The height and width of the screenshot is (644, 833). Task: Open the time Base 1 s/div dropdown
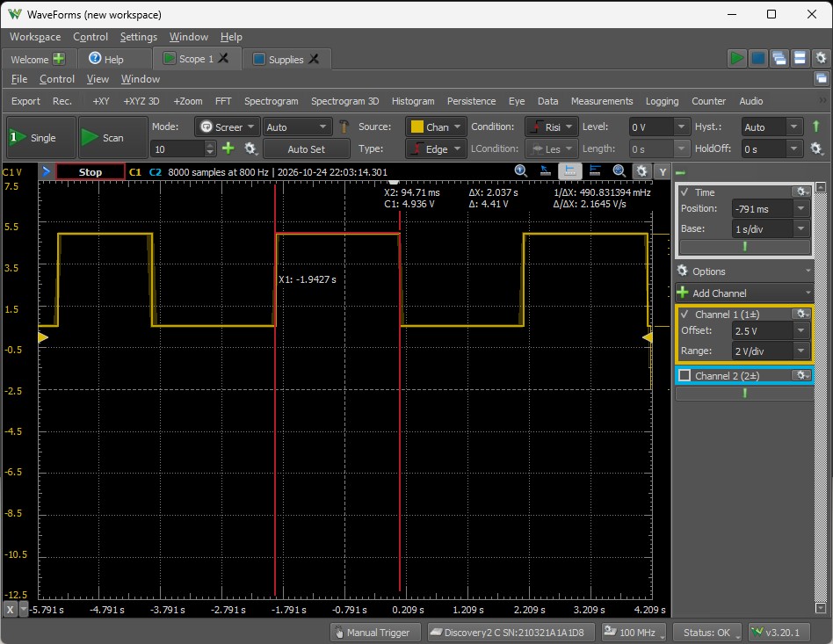click(x=801, y=229)
